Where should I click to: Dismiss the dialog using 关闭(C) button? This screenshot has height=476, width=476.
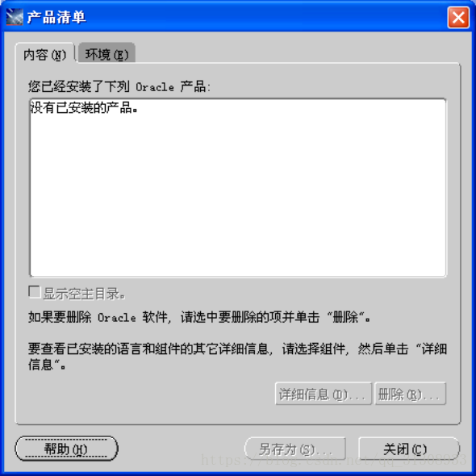(x=408, y=449)
